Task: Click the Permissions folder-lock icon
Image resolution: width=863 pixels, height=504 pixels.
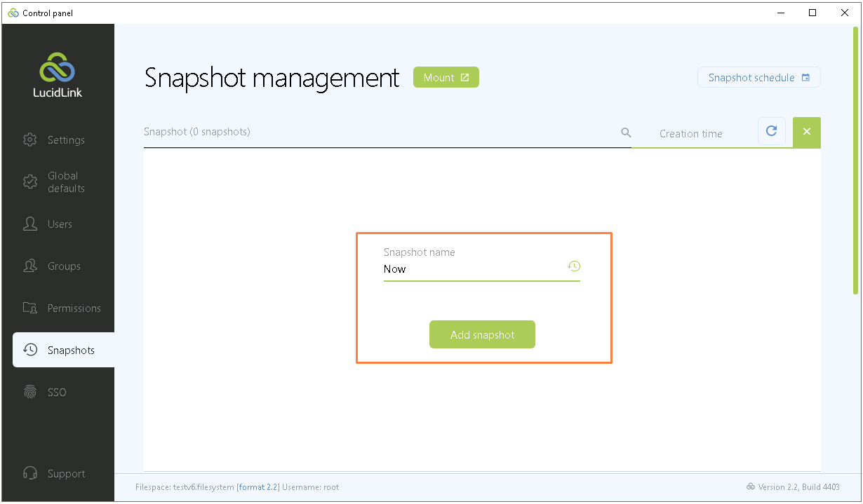Action: click(x=30, y=308)
